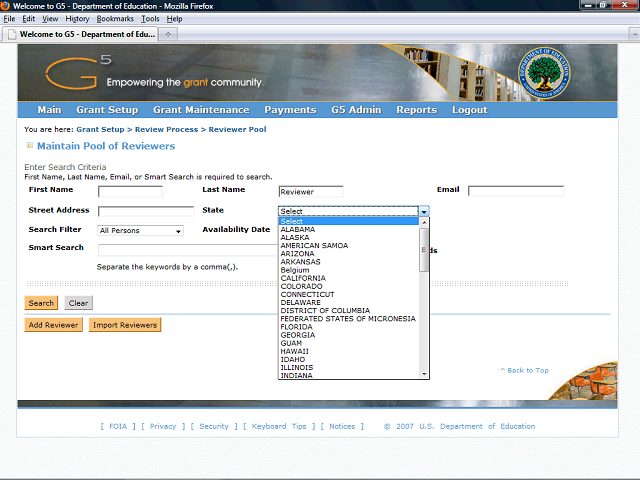
Task: Select FEDERATED STATES OF MICRONESIA option
Action: click(349, 319)
